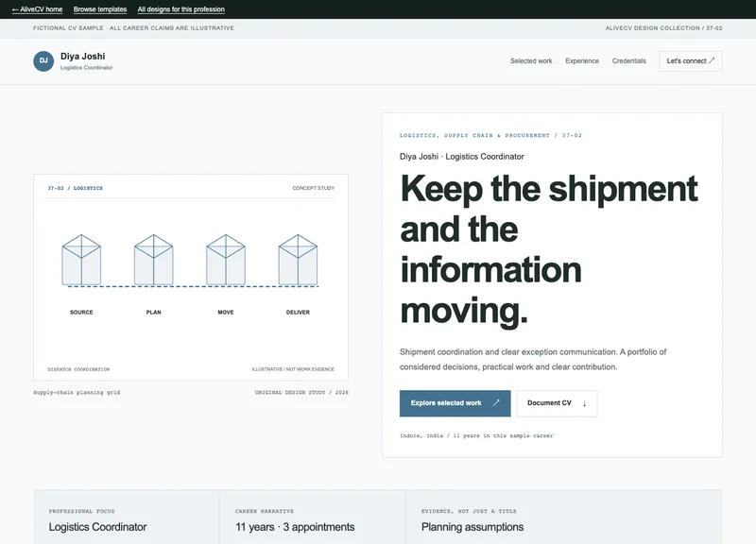This screenshot has height=544, width=756.
Task: Click the PLAN box illustration
Action: click(154, 260)
